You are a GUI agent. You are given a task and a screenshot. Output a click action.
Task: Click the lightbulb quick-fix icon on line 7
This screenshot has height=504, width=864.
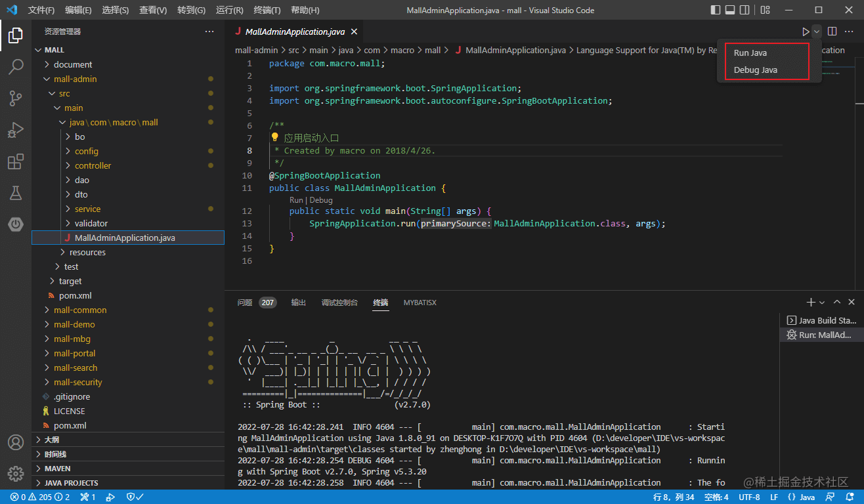275,138
